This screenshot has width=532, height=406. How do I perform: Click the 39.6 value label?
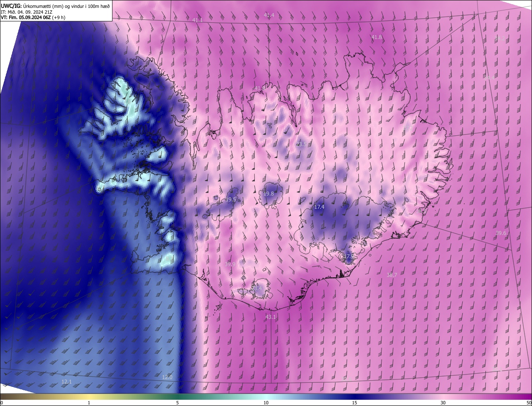point(501,233)
